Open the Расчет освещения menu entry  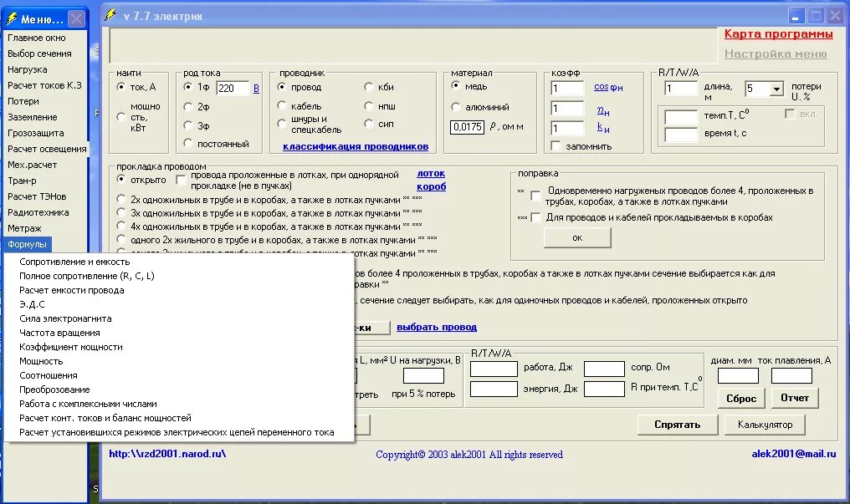click(x=47, y=149)
